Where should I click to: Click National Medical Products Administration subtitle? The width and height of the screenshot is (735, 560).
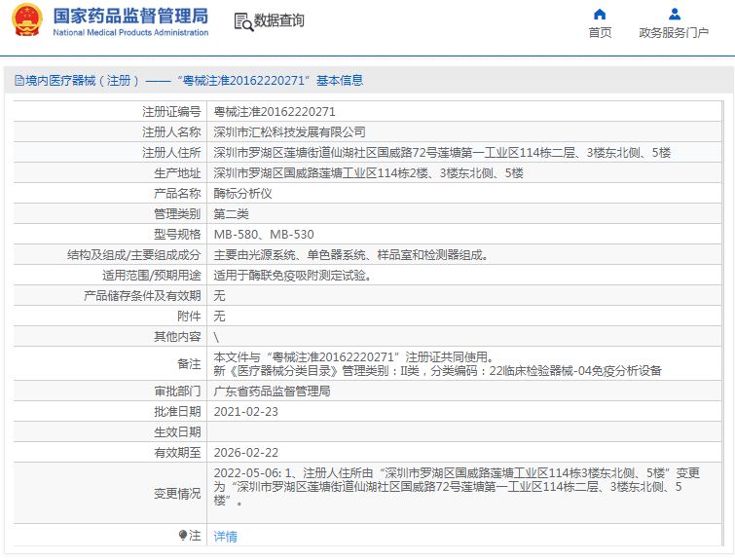coord(130,32)
